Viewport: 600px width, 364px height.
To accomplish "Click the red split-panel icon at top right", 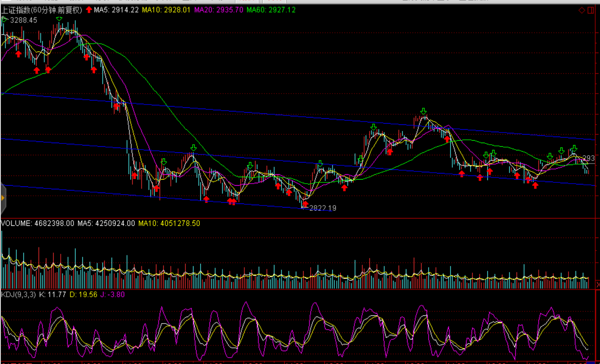I will pos(591,10).
